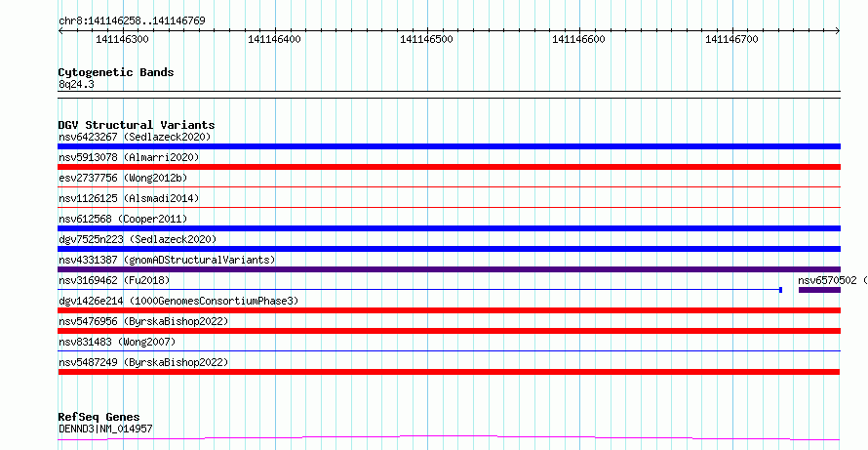Click the red bar under nsv5487249
The height and width of the screenshot is (450, 868).
click(x=449, y=372)
